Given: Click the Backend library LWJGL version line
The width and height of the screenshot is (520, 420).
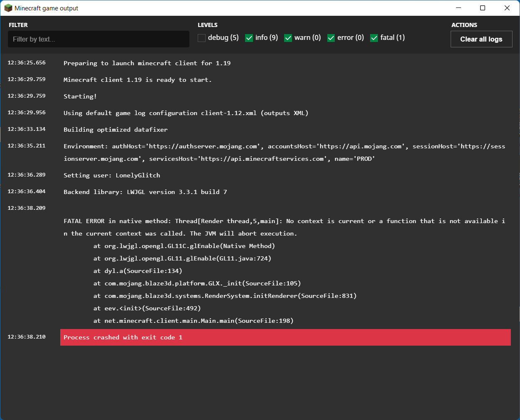Looking at the screenshot, I should point(145,192).
